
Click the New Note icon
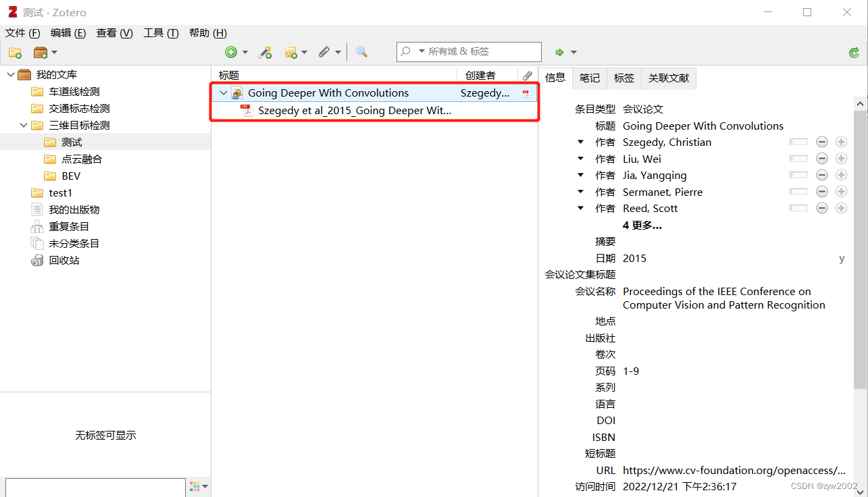point(291,52)
